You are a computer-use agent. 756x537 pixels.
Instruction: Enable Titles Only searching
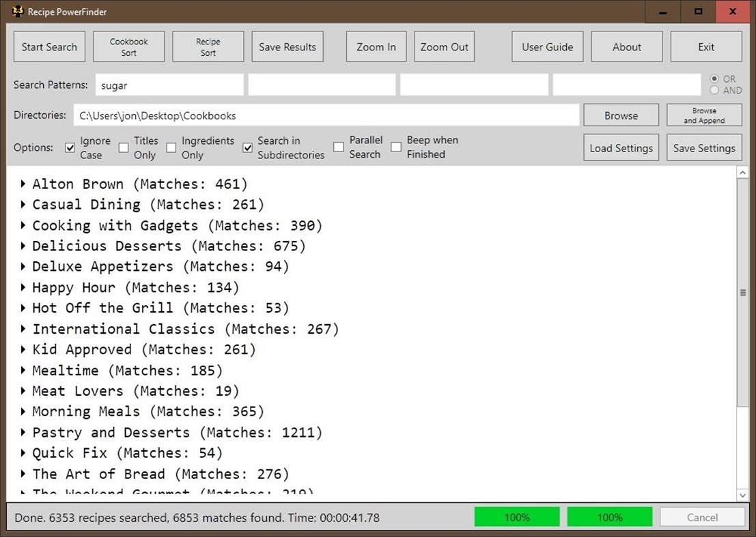point(124,147)
